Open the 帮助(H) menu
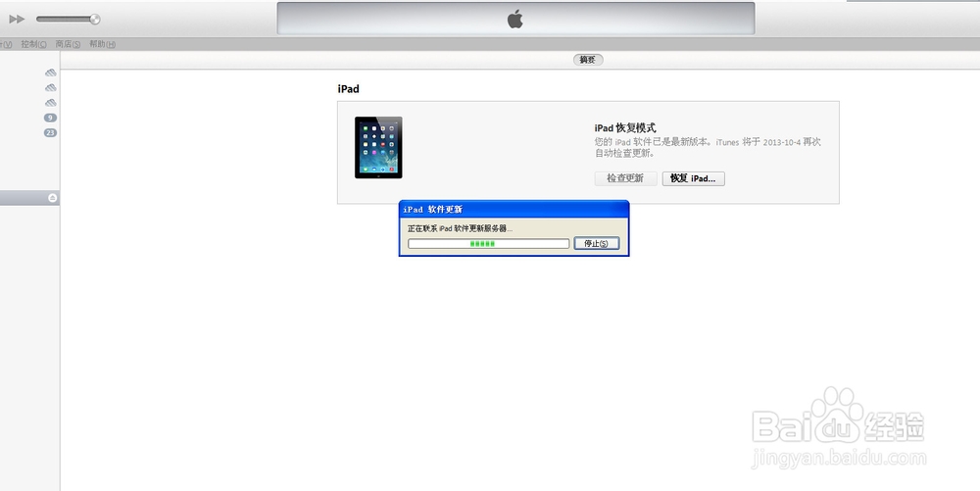Viewport: 980px width, 491px height. click(x=102, y=44)
